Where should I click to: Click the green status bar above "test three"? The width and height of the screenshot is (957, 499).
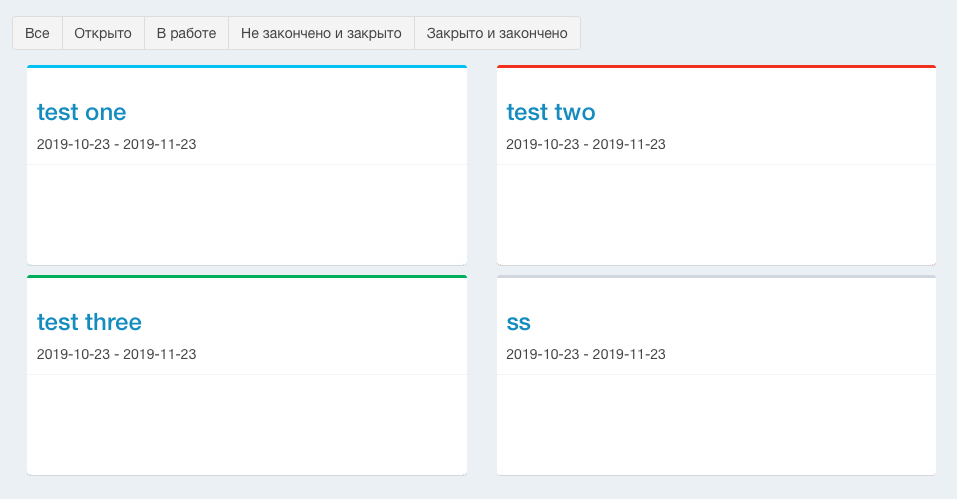pos(246,277)
